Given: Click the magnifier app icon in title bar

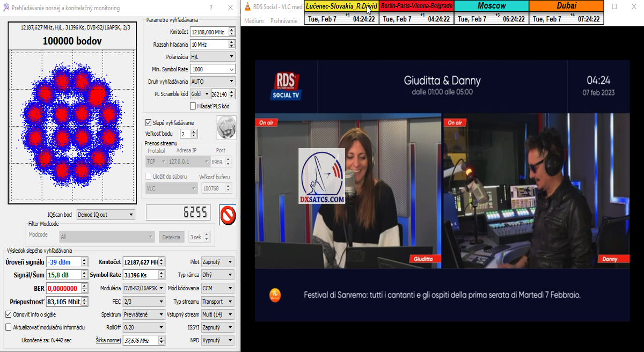Looking at the screenshot, I should 5,8.
